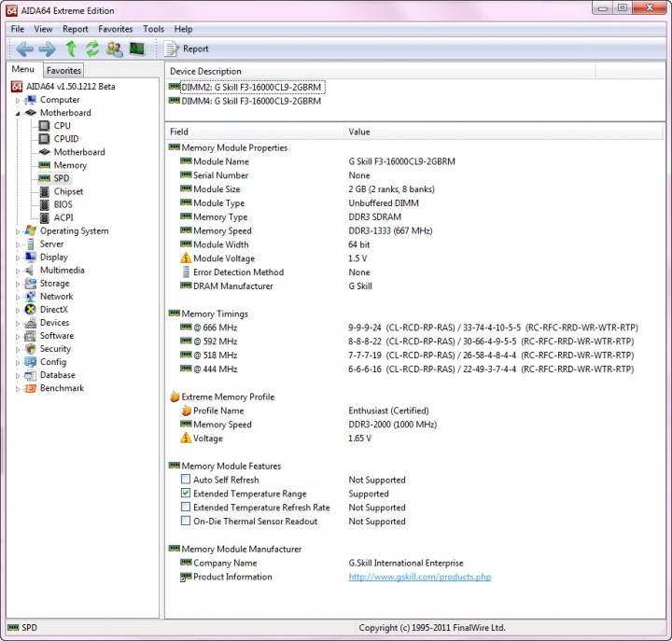
Task: Expand the Server tree node
Action: (18, 244)
